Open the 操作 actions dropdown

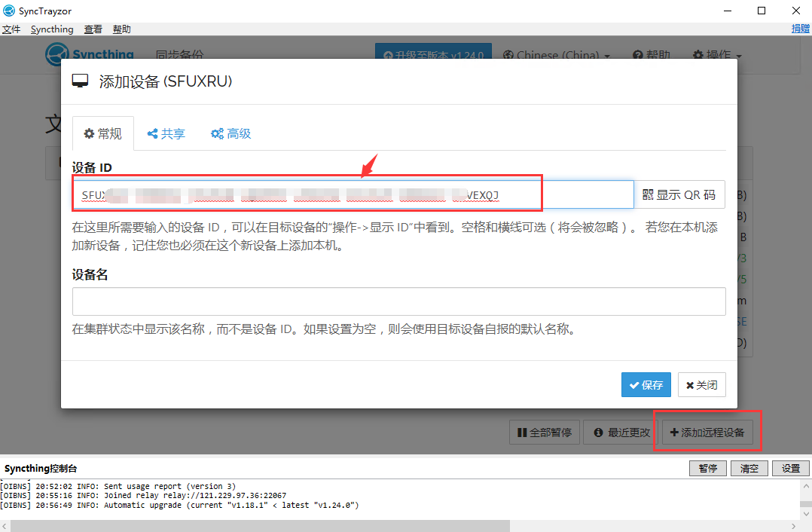(716, 55)
